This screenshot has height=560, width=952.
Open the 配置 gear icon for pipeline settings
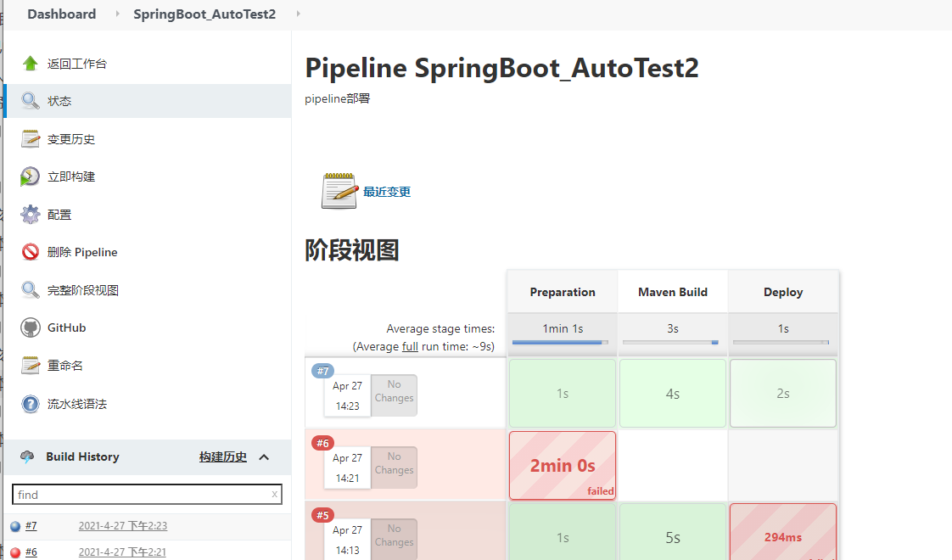[29, 214]
